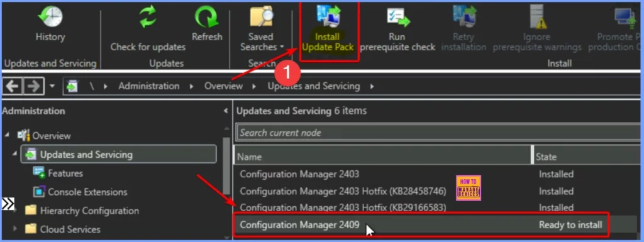Click the Search current node field
Viewport: 644px width, 242px height.
(438, 133)
